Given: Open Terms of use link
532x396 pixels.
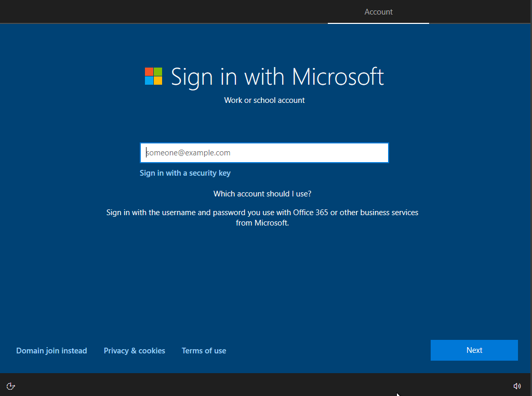Looking at the screenshot, I should (x=204, y=351).
